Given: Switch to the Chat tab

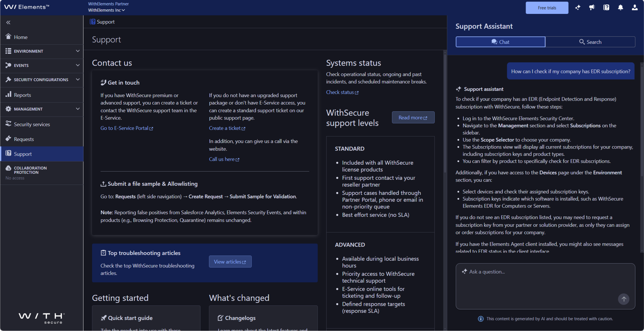Looking at the screenshot, I should (x=500, y=42).
